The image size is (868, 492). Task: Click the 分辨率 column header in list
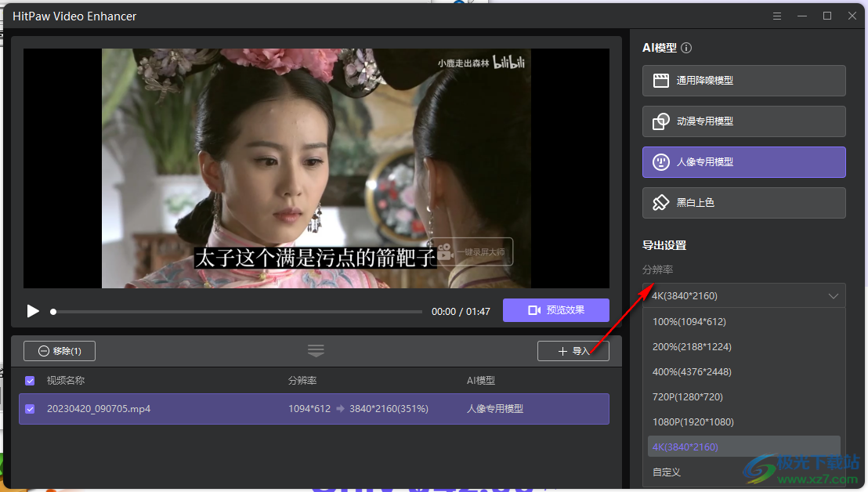302,381
